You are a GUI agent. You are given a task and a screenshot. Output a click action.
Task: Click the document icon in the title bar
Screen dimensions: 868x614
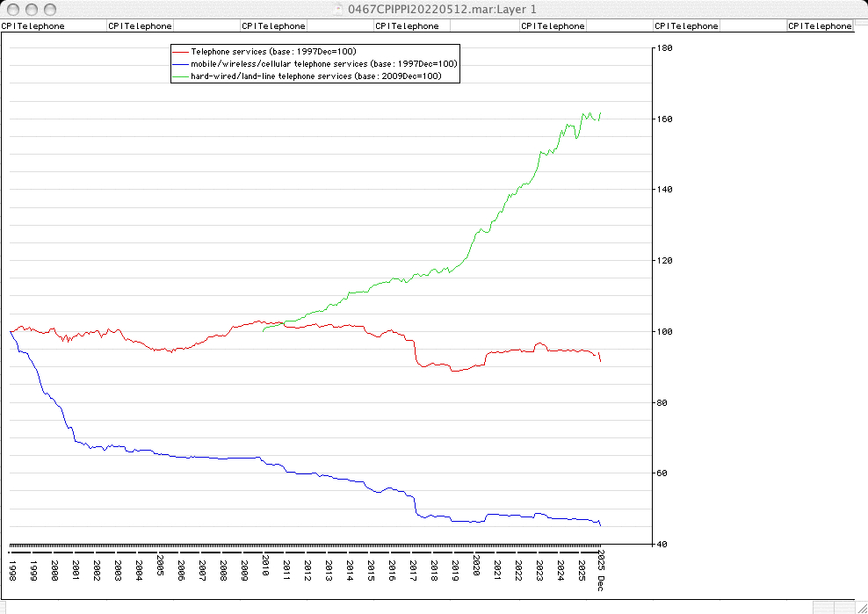coord(337,9)
